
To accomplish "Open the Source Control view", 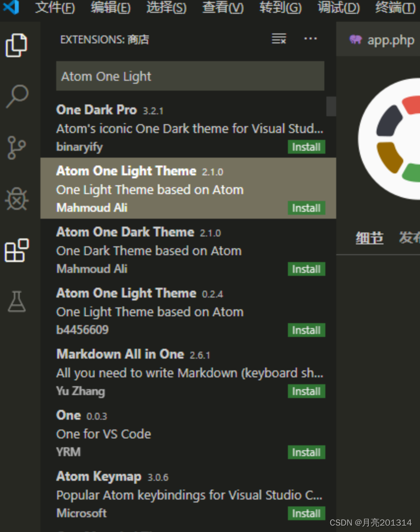I will point(17,147).
